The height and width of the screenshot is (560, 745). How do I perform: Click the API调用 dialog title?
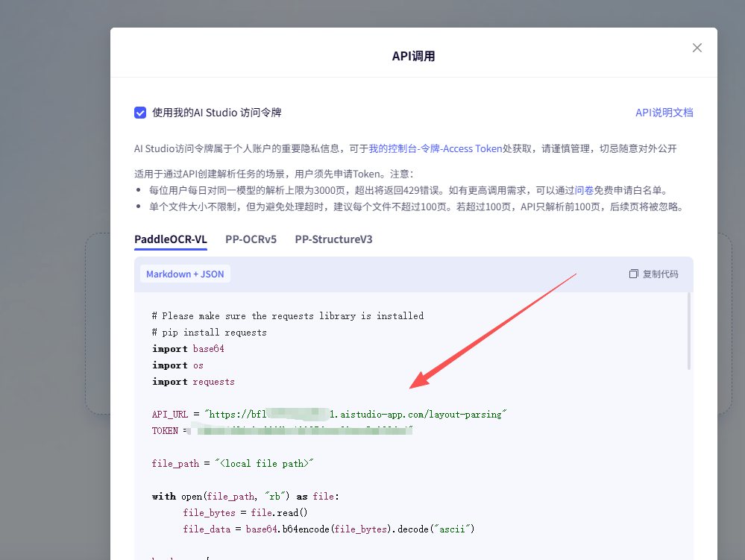tap(413, 56)
